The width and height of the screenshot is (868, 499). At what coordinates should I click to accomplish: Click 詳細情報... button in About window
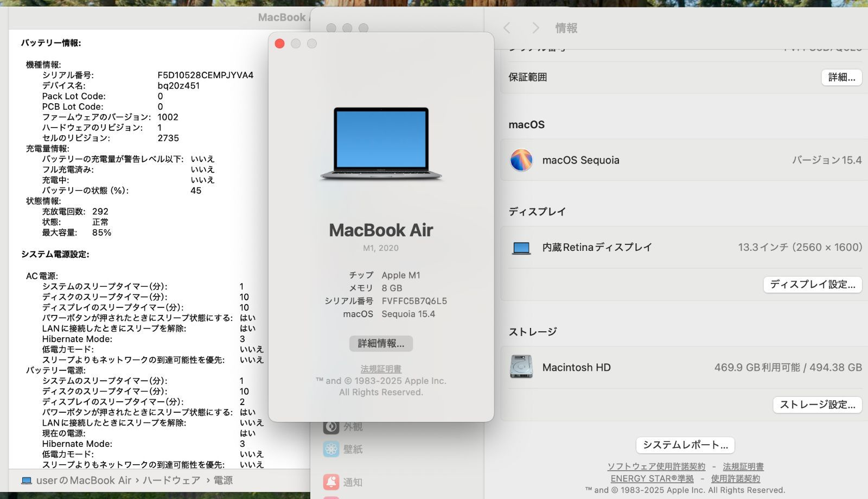tap(381, 343)
